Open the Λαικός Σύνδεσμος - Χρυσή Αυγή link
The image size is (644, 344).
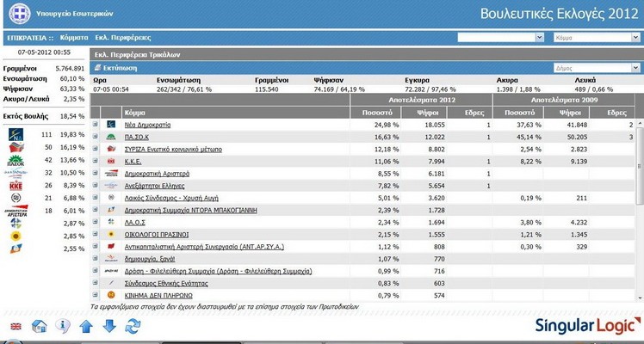(171, 198)
